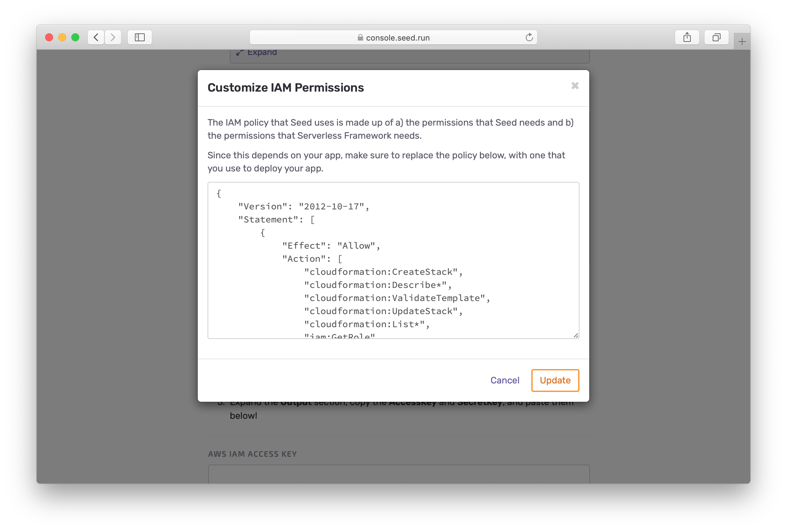The image size is (787, 532).
Task: Show all tabs overview icon
Action: point(716,37)
